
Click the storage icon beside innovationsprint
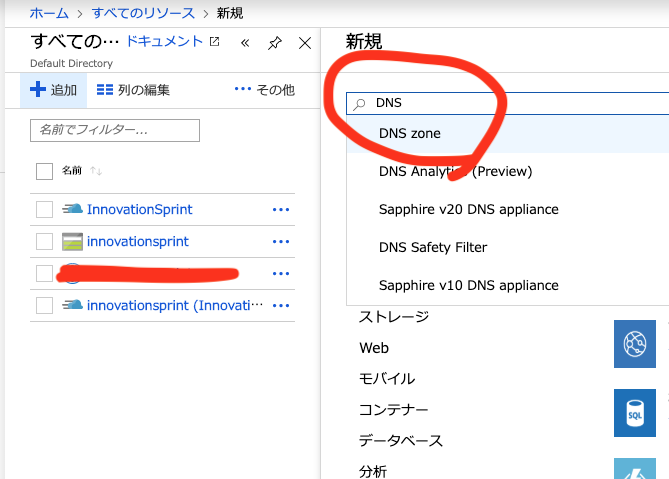tap(72, 241)
